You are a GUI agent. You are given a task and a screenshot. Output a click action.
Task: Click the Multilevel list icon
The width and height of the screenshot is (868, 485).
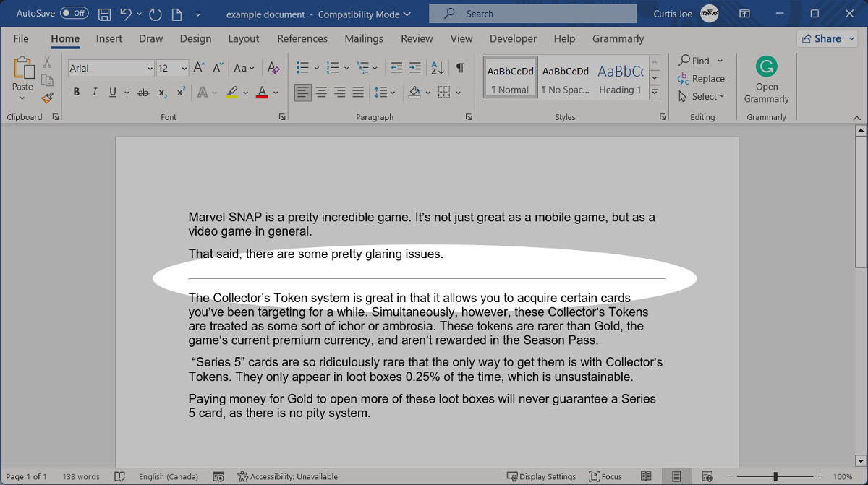(362, 68)
